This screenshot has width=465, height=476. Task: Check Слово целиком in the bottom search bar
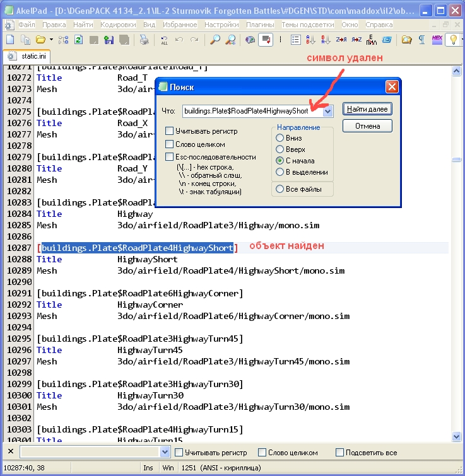[262, 452]
